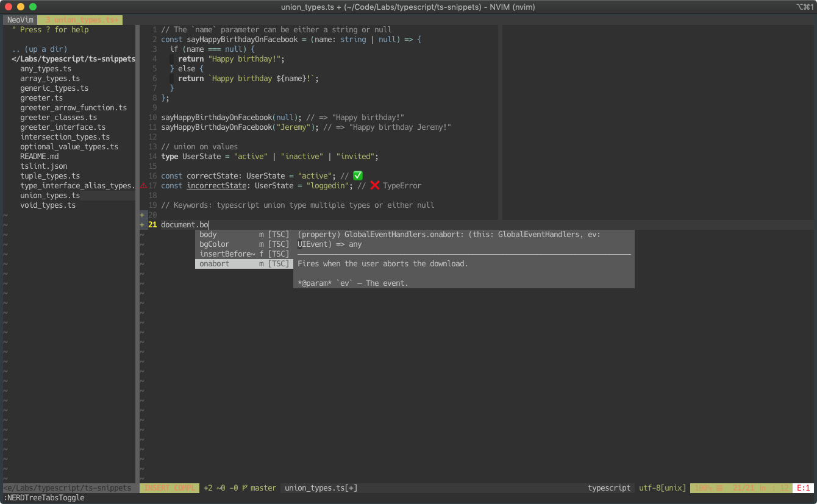Click the '+2 ~0 -0' git hunk summary
This screenshot has height=504, width=817.
click(x=221, y=488)
